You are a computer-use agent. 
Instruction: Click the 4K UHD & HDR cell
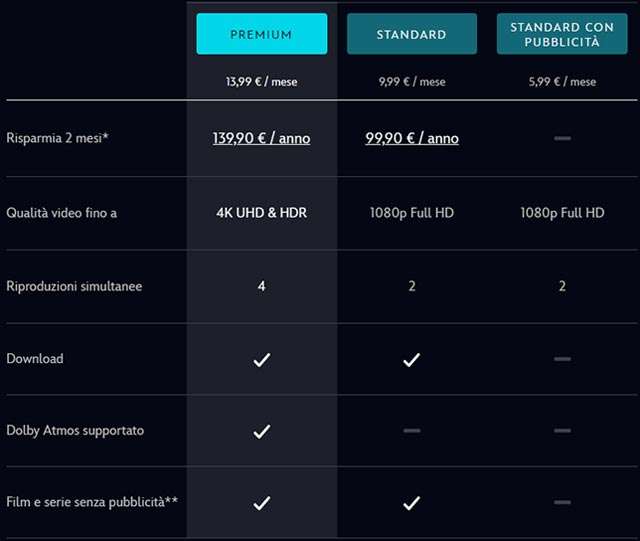(x=261, y=213)
